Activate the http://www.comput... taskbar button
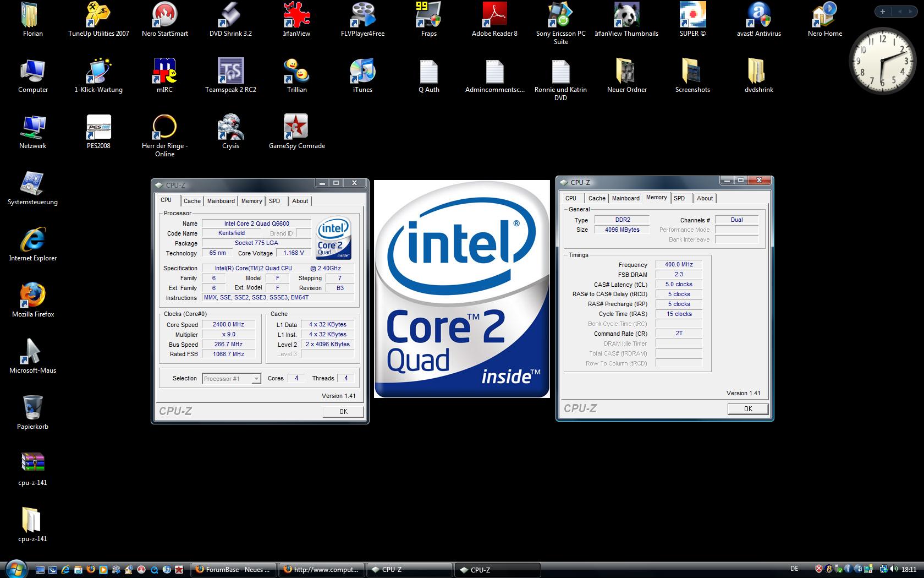Screen dimensions: 924x578 (x=322, y=570)
